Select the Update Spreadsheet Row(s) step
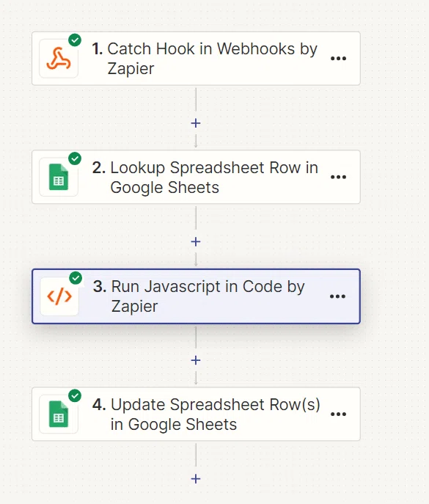 pyautogui.click(x=196, y=414)
